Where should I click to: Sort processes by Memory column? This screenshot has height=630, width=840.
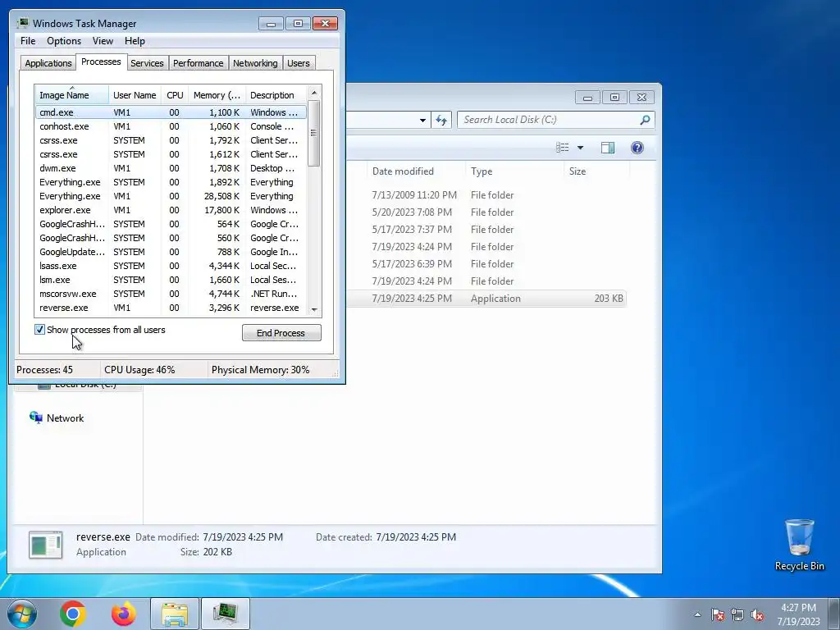(x=217, y=95)
